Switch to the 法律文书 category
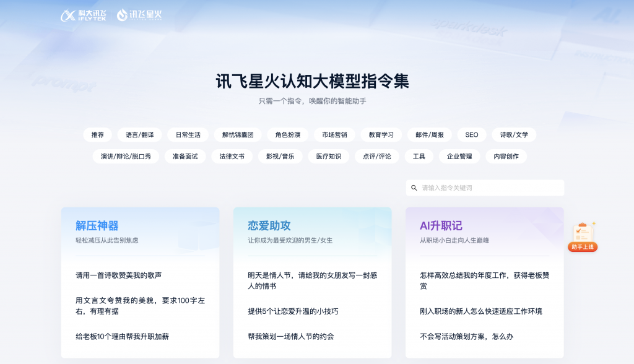 tap(232, 156)
